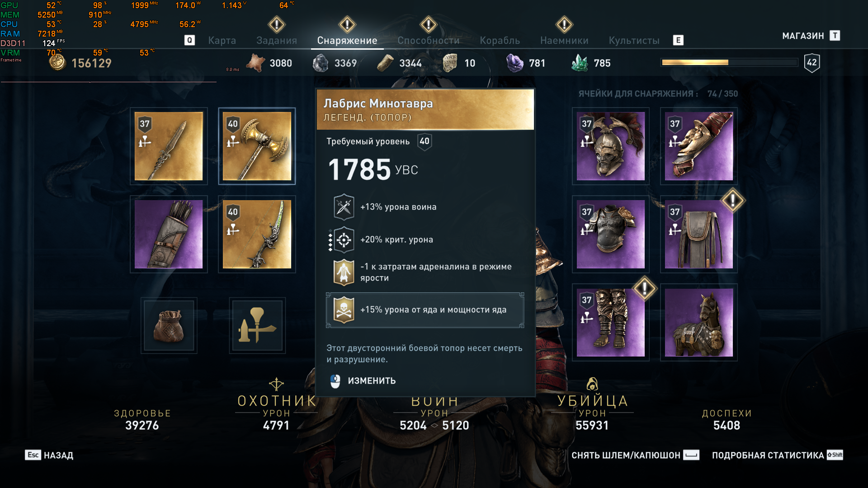Select the level 37 waist belt slot
Image resolution: width=868 pixels, height=488 pixels.
click(698, 234)
